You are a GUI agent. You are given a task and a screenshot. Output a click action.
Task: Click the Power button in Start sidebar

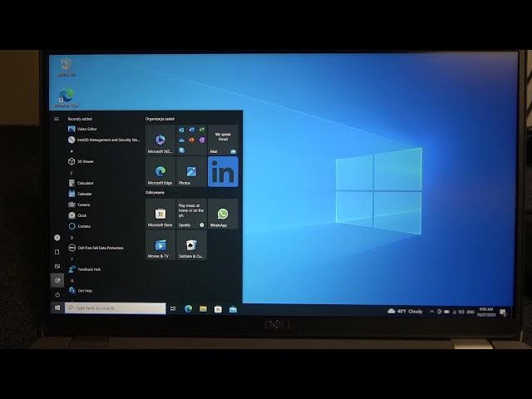point(57,294)
